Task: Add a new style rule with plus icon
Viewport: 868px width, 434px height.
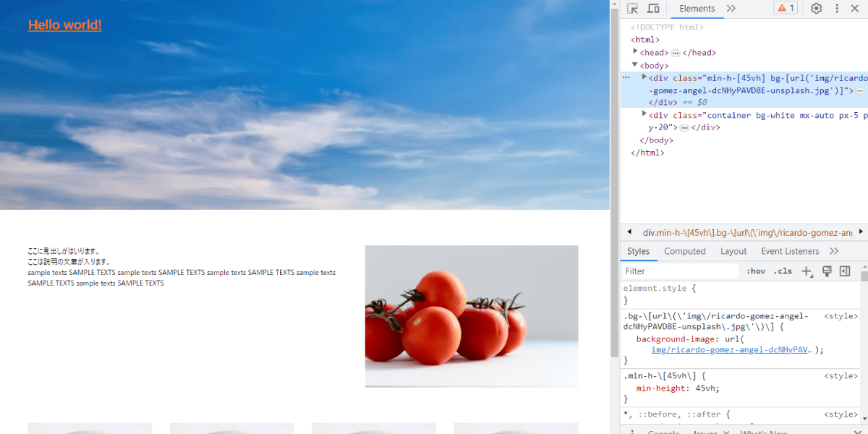Action: click(807, 271)
